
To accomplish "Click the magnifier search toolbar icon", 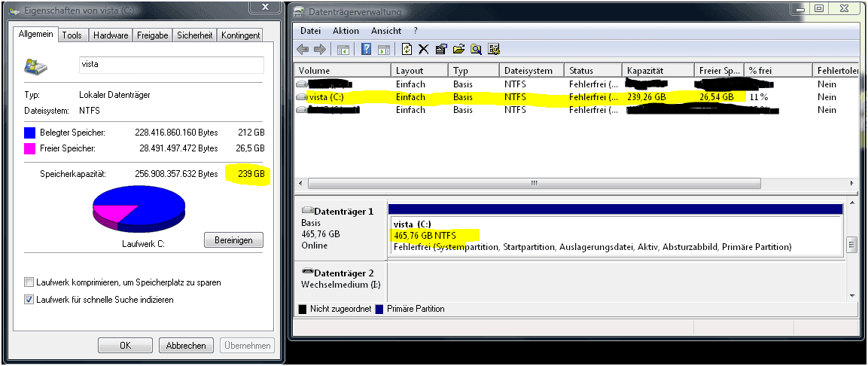I will (x=476, y=49).
